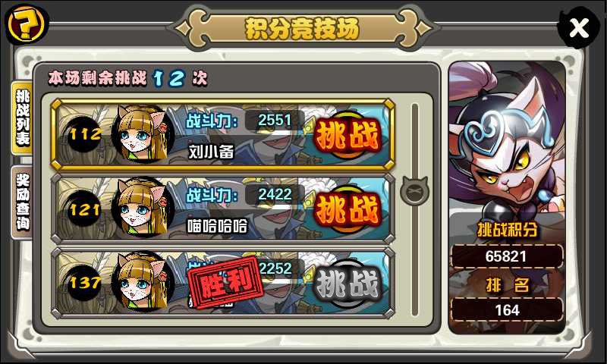The image size is (607, 364).
Task: Open the 奖励查询 tab
Action: [23, 202]
